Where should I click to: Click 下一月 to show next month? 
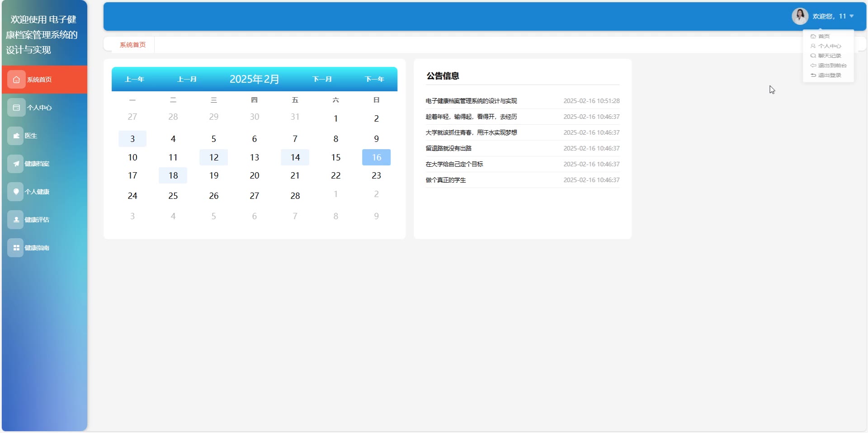[x=322, y=79]
